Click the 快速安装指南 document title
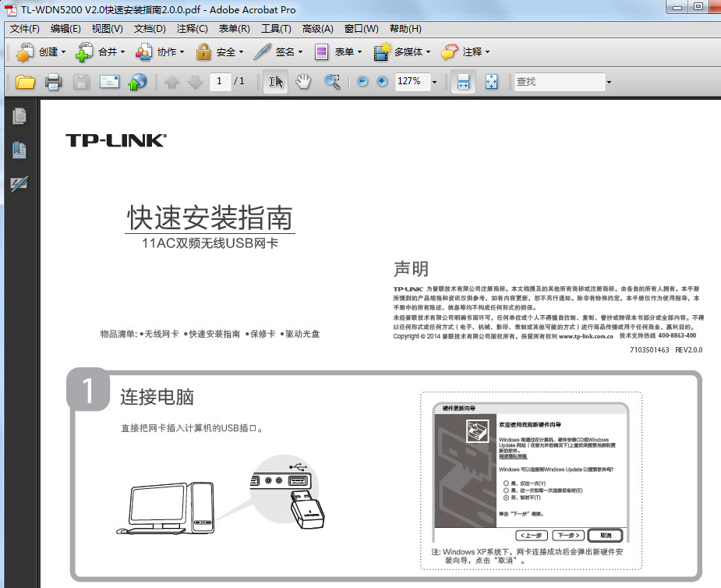Viewport: 721px width, 588px height. coord(210,217)
